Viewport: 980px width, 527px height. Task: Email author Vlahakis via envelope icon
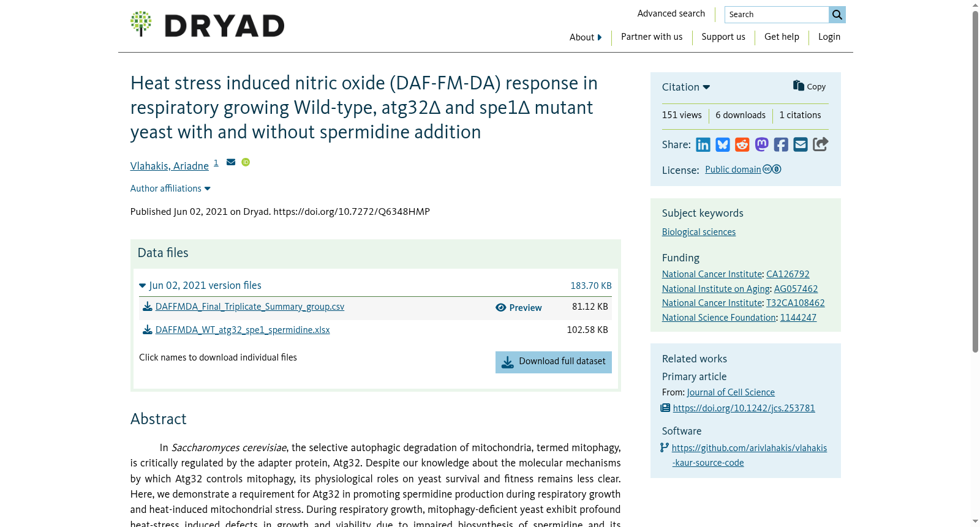[x=231, y=162]
